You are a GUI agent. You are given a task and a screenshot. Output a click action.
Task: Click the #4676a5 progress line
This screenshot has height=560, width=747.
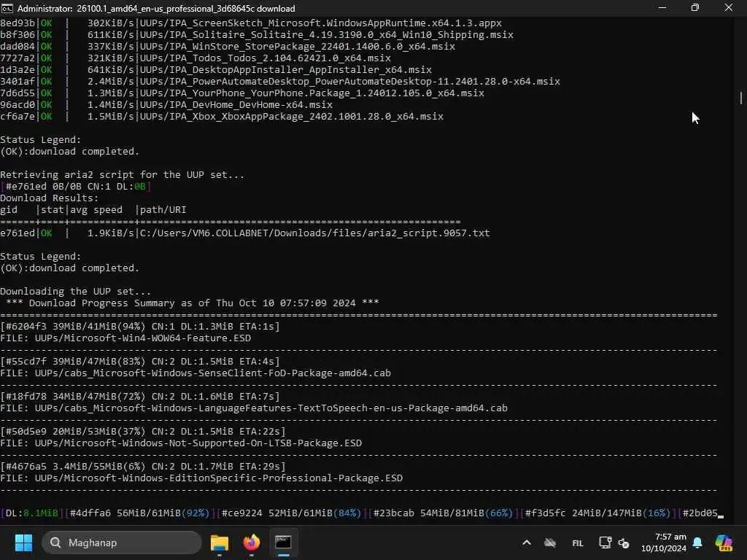(143, 466)
